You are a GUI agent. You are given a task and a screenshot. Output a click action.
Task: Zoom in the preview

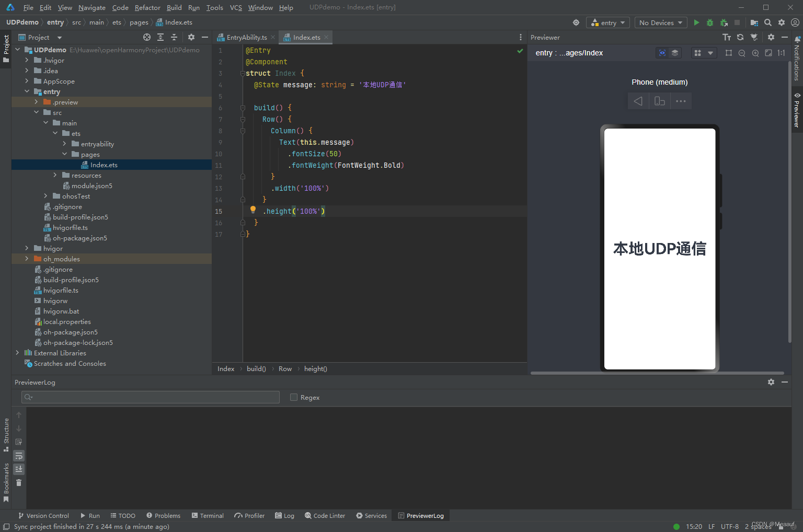coord(755,53)
